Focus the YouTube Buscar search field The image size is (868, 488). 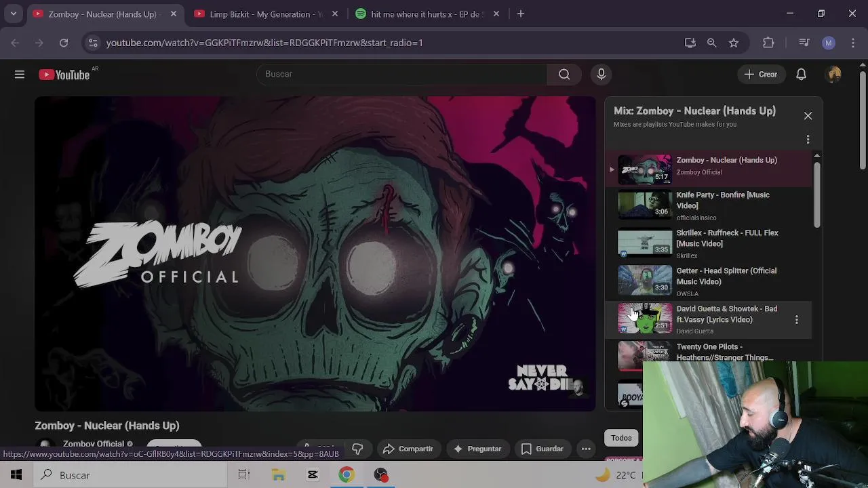(401, 74)
